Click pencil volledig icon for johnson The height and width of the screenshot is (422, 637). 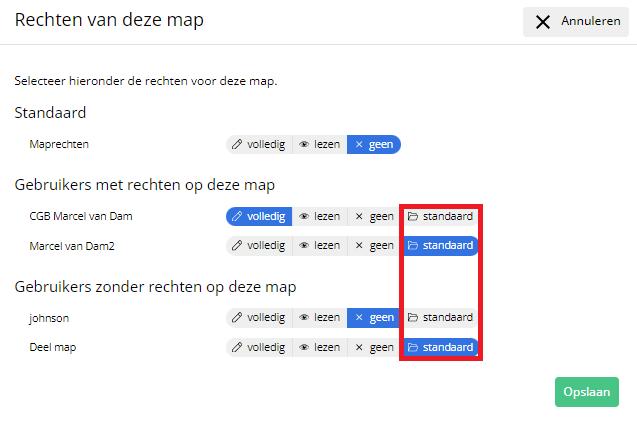[x=238, y=318]
